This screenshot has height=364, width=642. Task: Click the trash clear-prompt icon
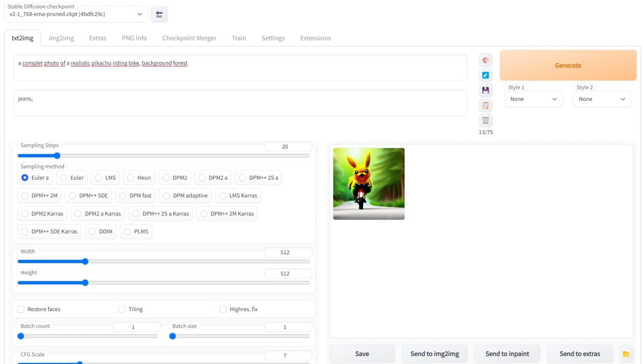485,120
